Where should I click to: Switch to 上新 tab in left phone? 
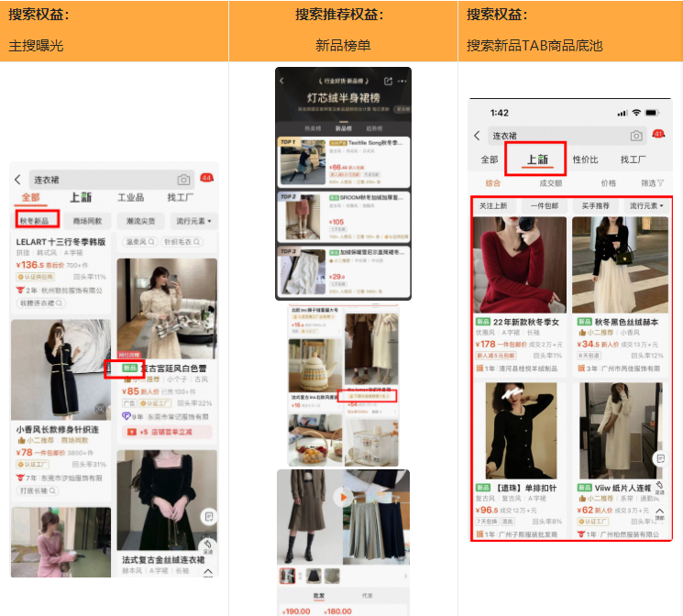click(x=81, y=197)
